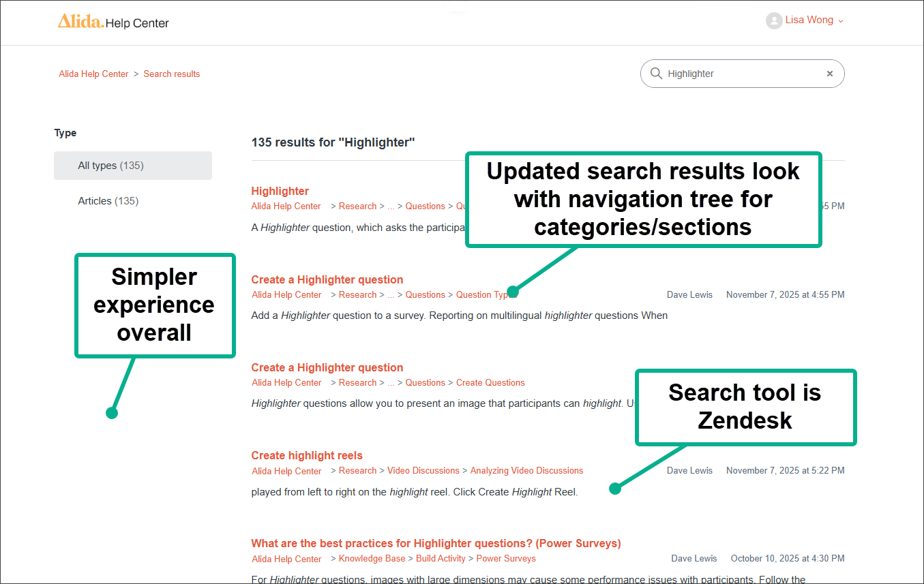Select the All types (135) filter
This screenshot has width=924, height=584.
(x=133, y=166)
